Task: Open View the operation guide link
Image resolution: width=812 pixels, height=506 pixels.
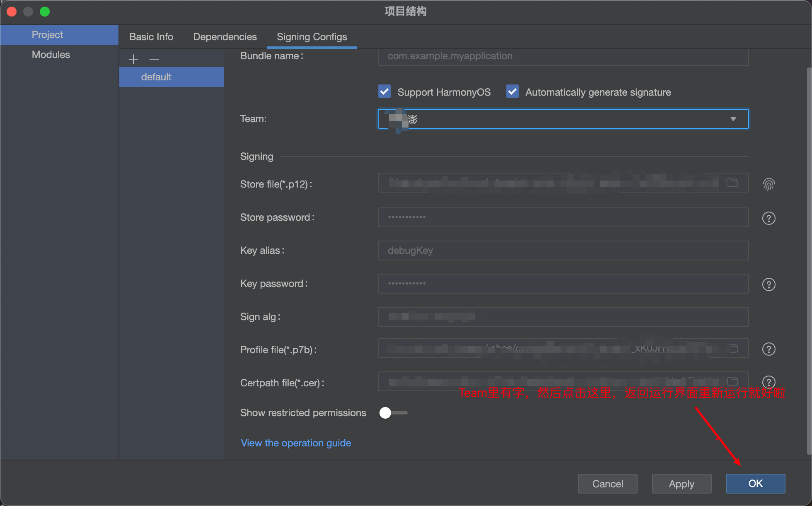Action: [x=295, y=443]
